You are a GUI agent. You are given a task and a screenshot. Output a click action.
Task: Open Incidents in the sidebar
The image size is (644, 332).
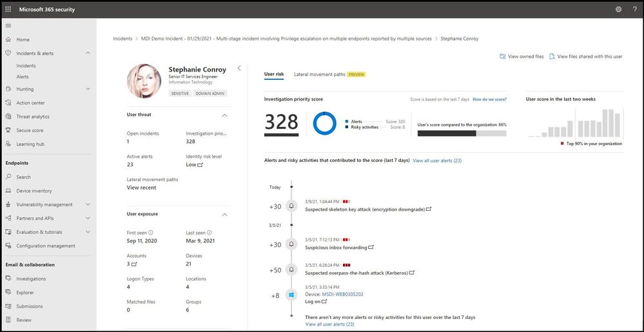(x=26, y=66)
